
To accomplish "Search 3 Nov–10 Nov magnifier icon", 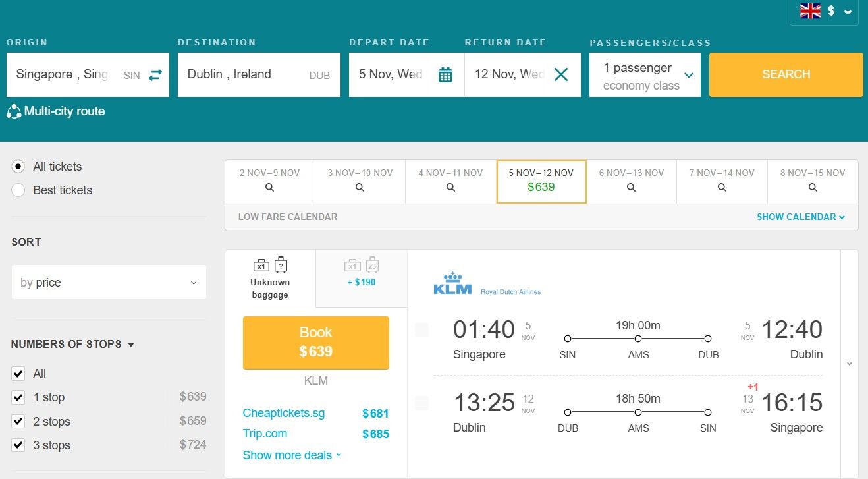I will click(360, 188).
